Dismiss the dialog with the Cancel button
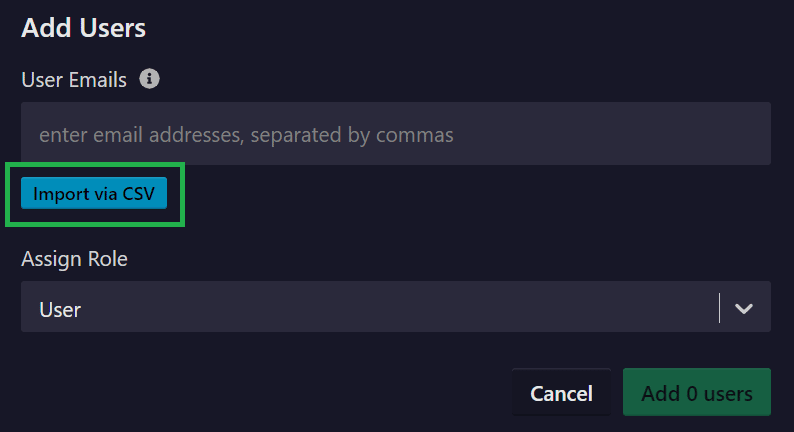This screenshot has width=794, height=432. [561, 393]
